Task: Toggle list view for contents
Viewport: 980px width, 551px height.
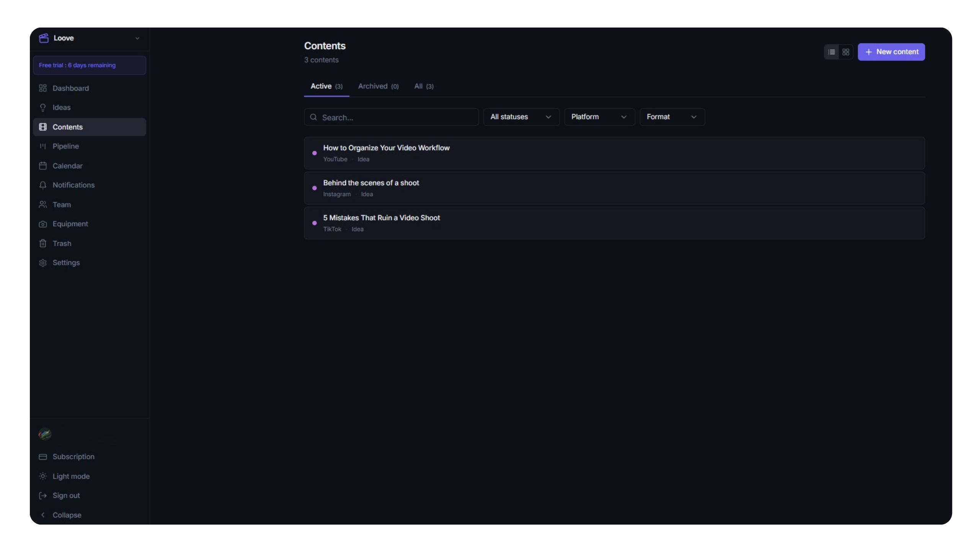Action: tap(831, 52)
